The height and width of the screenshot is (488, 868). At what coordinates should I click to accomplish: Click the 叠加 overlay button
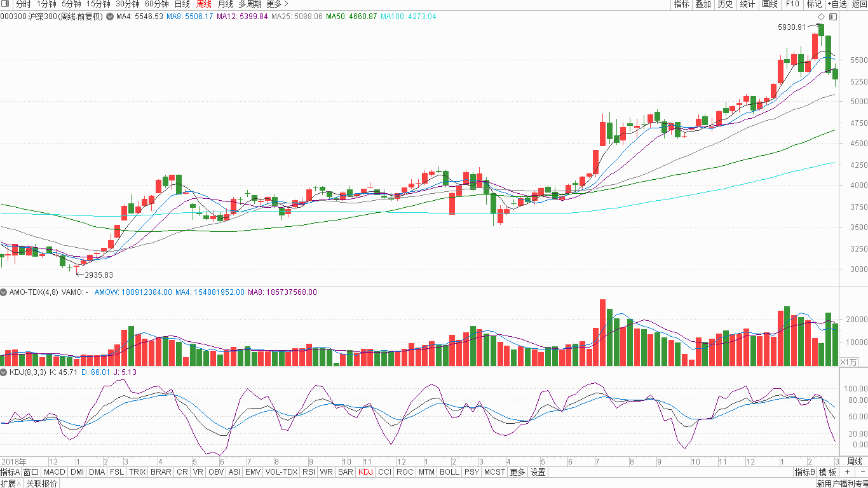click(703, 4)
